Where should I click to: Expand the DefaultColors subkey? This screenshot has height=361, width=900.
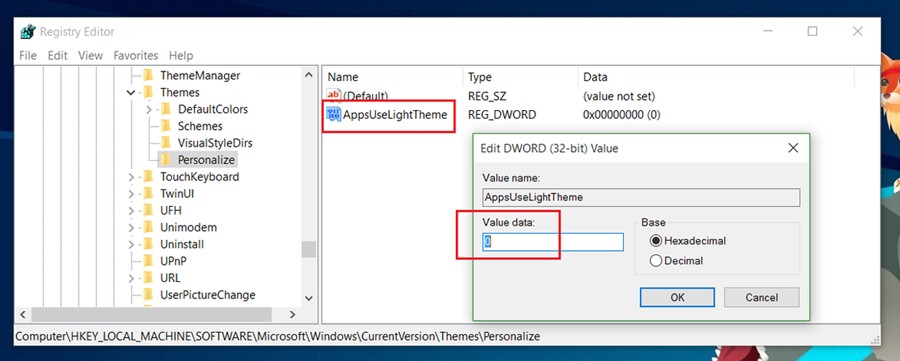tap(149, 109)
